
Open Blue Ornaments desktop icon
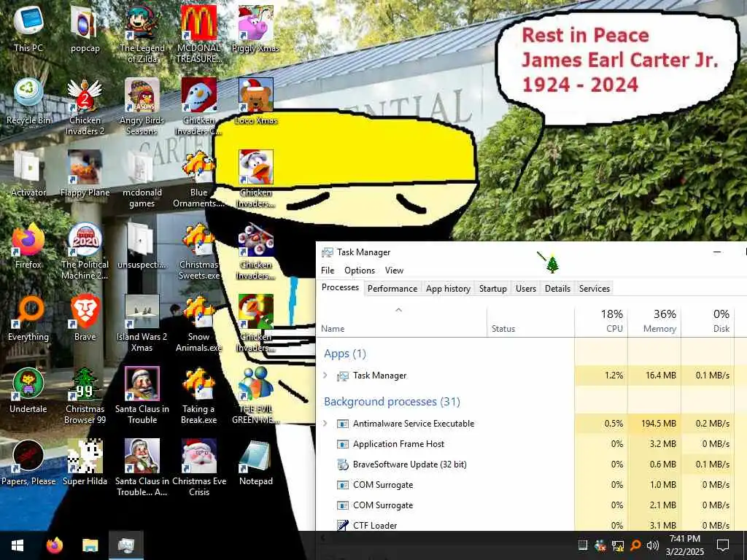tap(198, 179)
